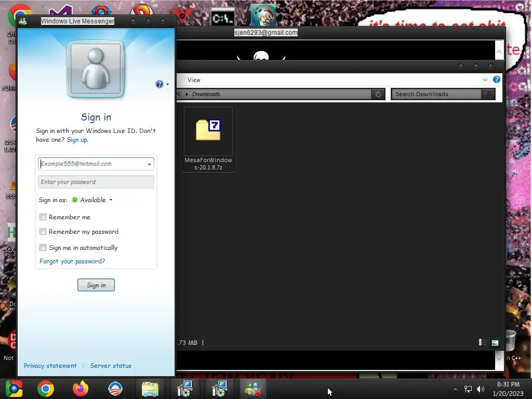Open the Forgot your password link
This screenshot has height=399, width=532.
pyautogui.click(x=72, y=261)
